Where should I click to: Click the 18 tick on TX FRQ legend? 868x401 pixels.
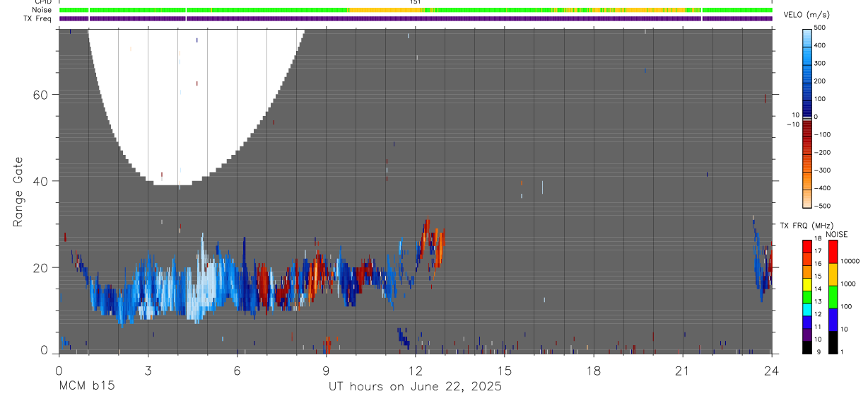pos(818,239)
